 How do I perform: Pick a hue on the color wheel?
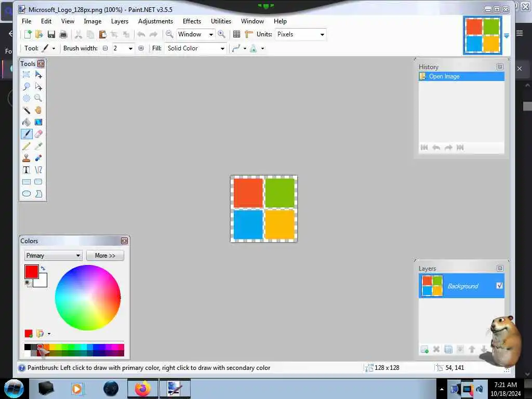point(87,298)
